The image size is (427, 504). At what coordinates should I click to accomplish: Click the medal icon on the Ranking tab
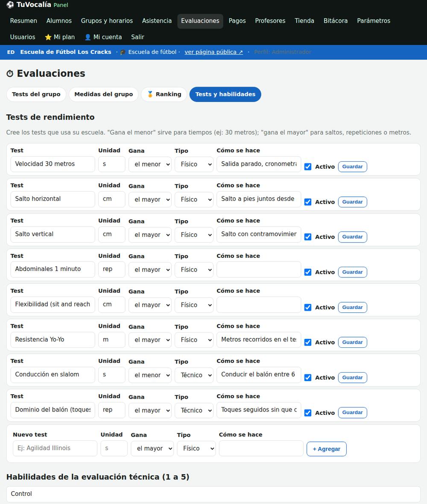[150, 94]
